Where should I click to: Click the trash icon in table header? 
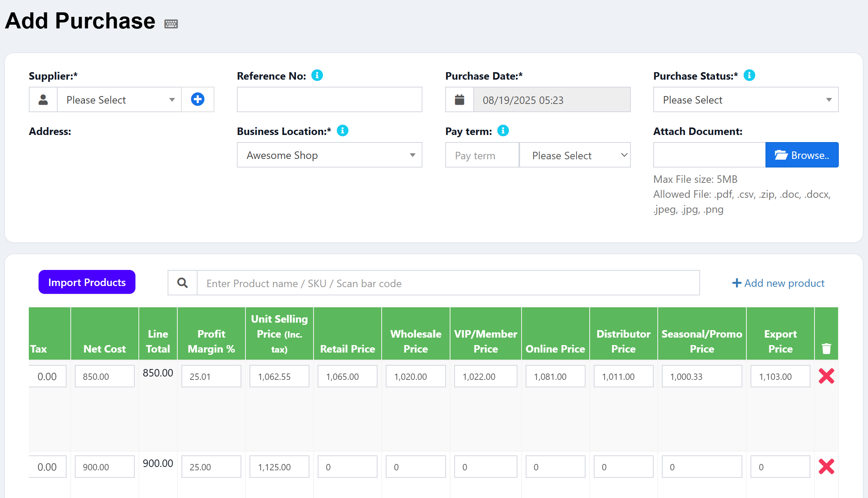point(826,348)
